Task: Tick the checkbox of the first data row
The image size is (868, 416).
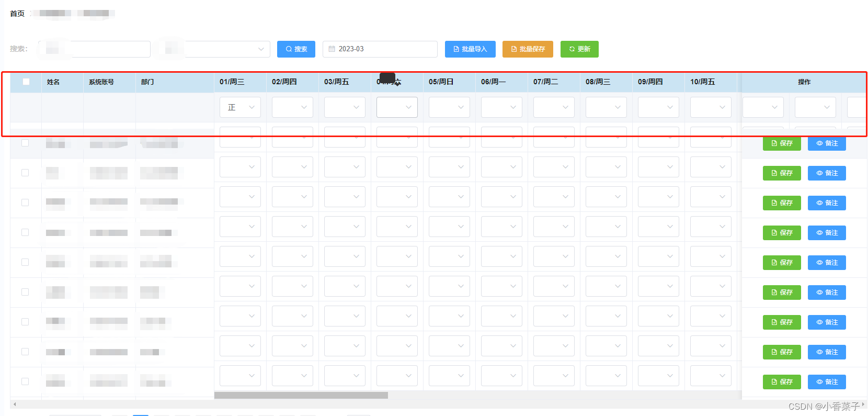Action: (25, 143)
